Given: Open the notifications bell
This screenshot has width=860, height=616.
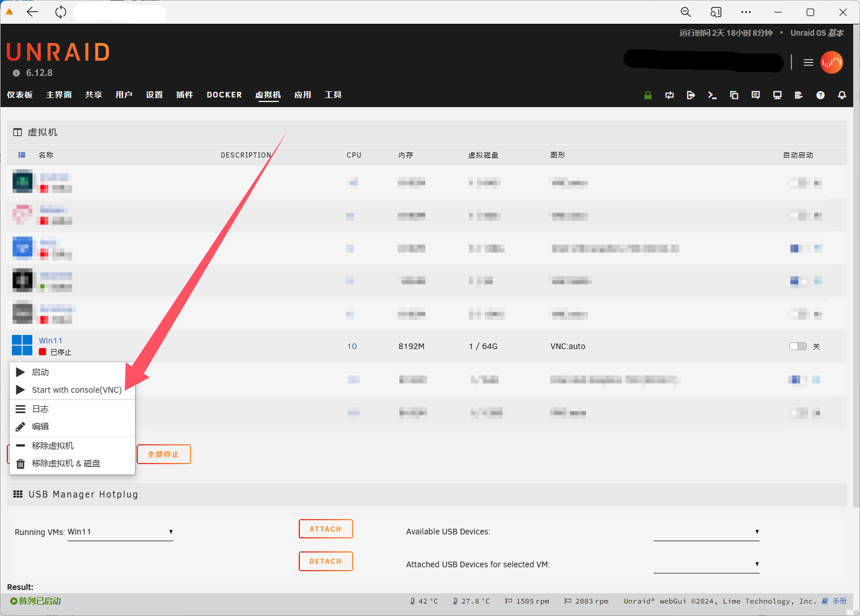Looking at the screenshot, I should [x=842, y=95].
